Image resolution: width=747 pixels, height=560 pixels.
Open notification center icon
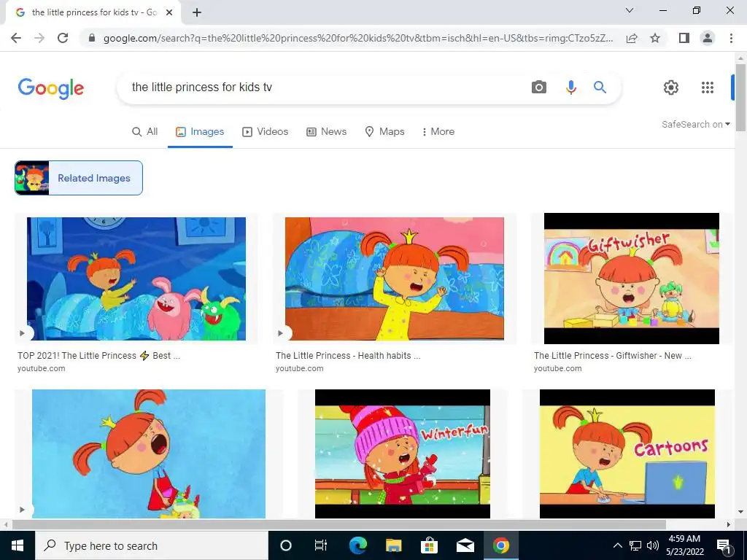pos(724,545)
